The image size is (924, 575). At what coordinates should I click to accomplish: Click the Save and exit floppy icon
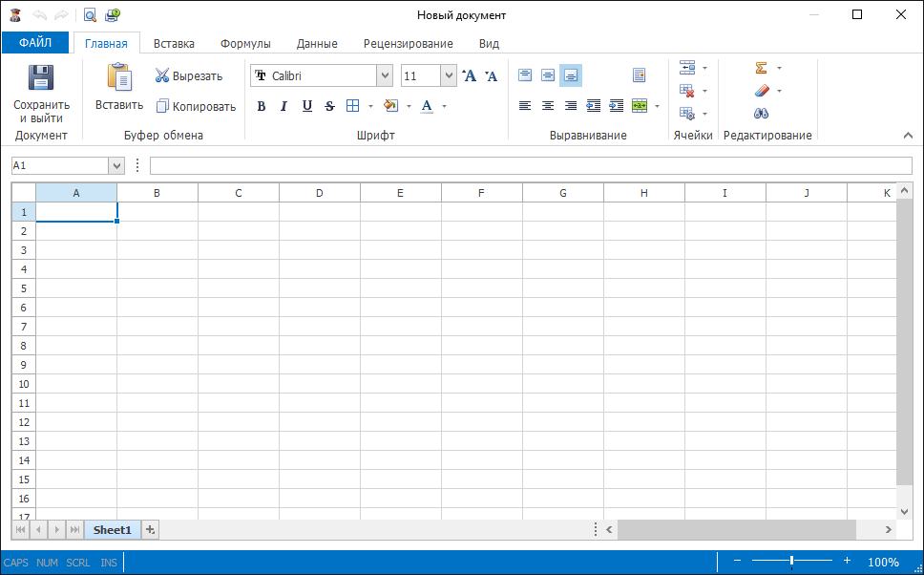click(41, 78)
